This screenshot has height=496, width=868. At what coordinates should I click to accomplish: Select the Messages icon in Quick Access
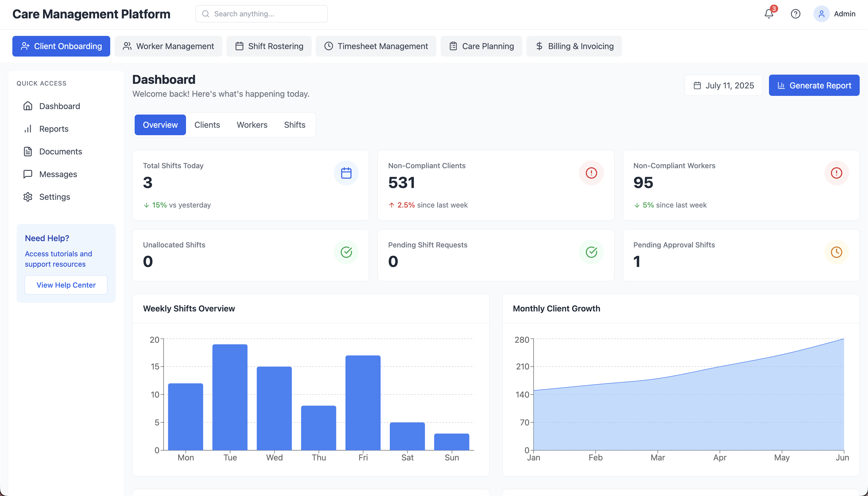(28, 174)
